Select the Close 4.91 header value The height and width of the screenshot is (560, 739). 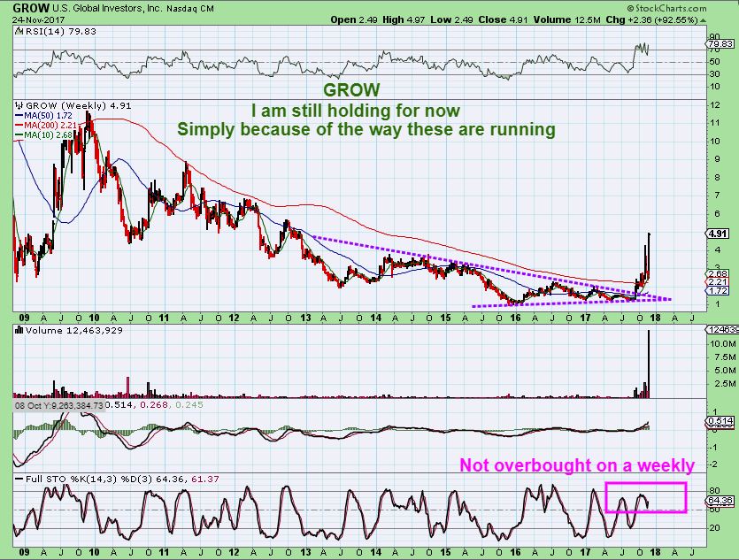tap(503, 19)
